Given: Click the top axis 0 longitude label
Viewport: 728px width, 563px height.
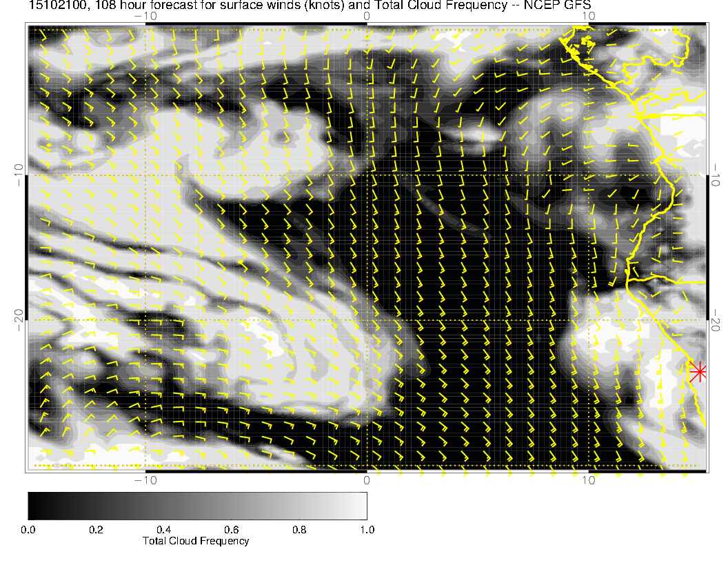Looking at the screenshot, I should (x=367, y=16).
